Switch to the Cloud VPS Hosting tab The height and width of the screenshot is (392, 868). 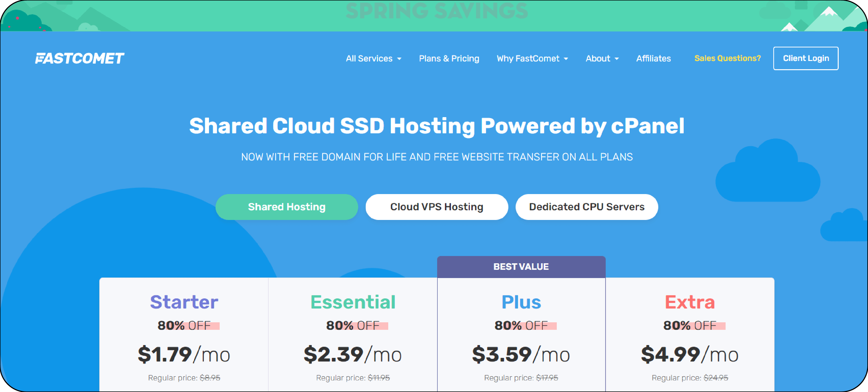pos(437,207)
